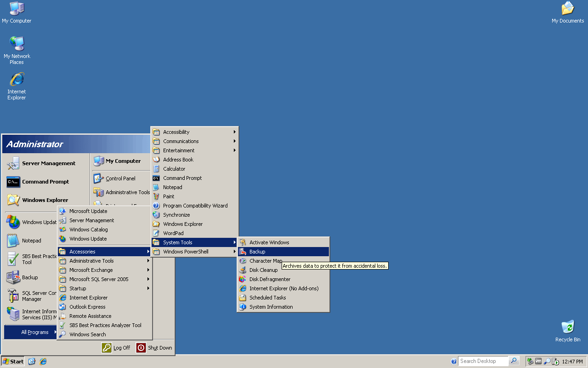Click the Log Off button
The image size is (588, 368).
[x=117, y=348]
